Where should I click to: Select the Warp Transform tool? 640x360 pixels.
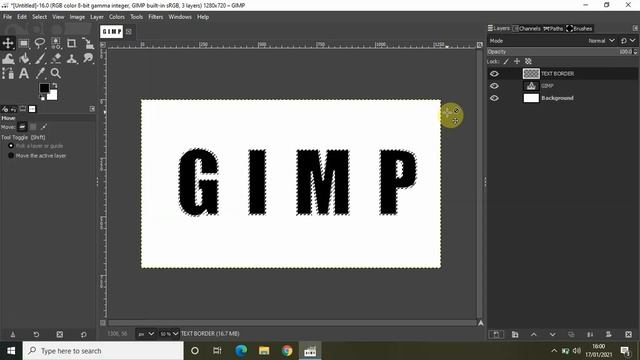(x=8, y=58)
